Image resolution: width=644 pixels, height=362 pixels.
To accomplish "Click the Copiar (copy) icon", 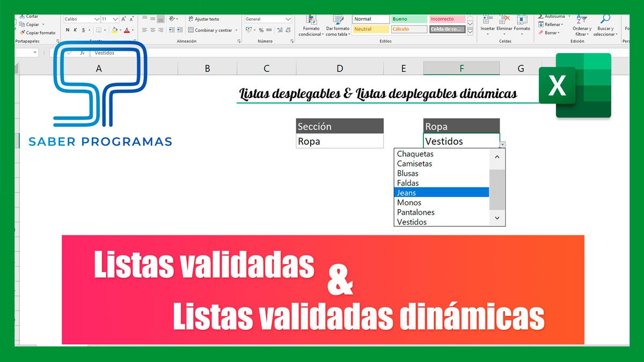I will pyautogui.click(x=22, y=24).
